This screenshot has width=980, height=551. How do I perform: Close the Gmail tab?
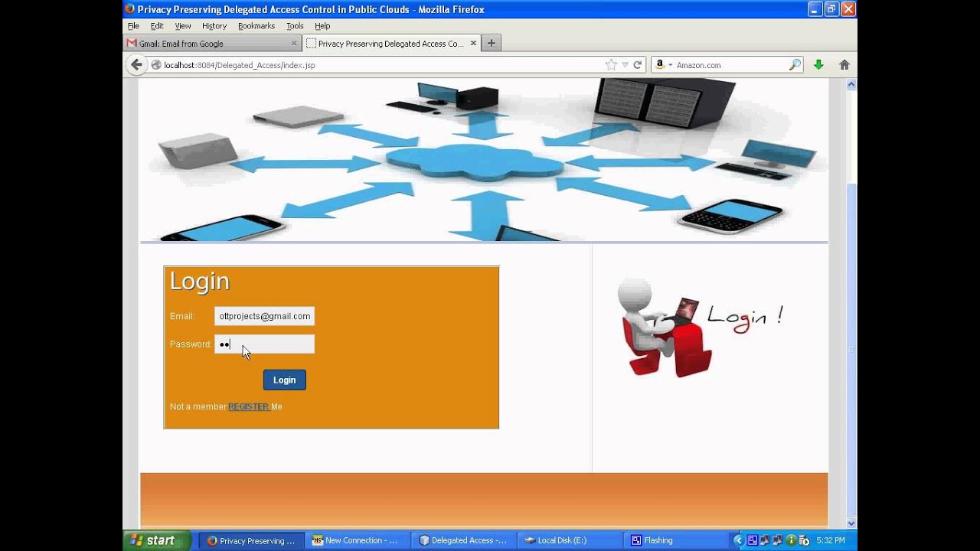(x=294, y=44)
